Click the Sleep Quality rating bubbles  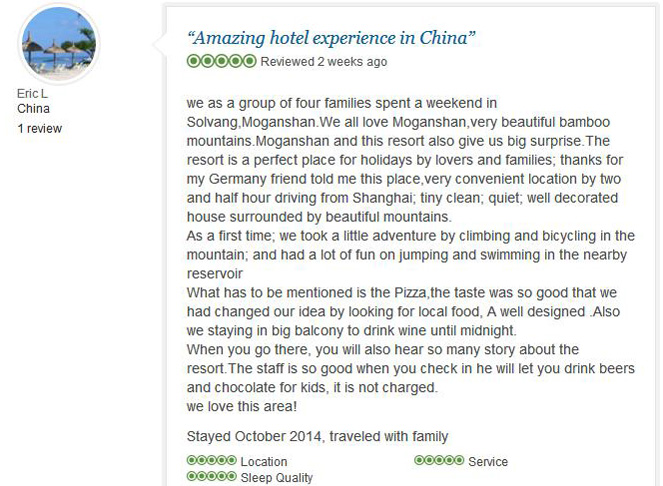click(211, 476)
